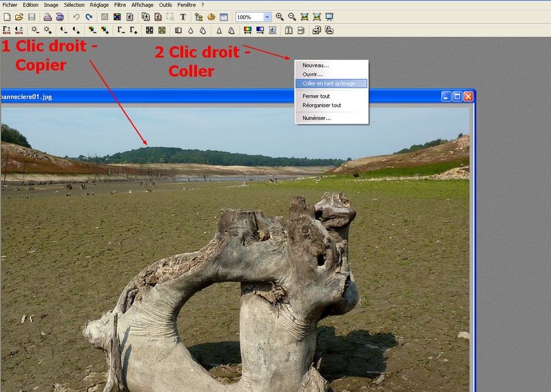Select the Text tool T icon
The height and width of the screenshot is (392, 551).
[x=183, y=17]
